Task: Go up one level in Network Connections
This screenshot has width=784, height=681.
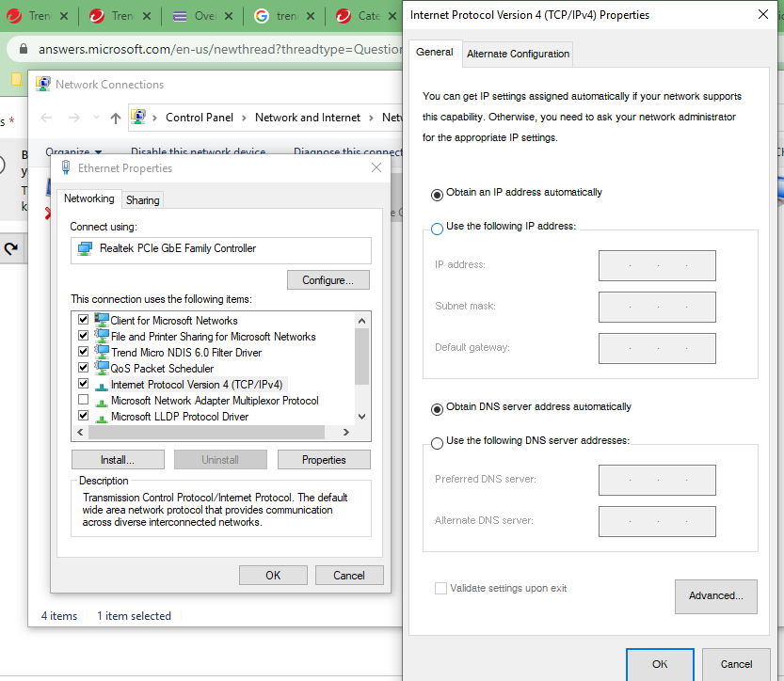Action: (x=116, y=118)
